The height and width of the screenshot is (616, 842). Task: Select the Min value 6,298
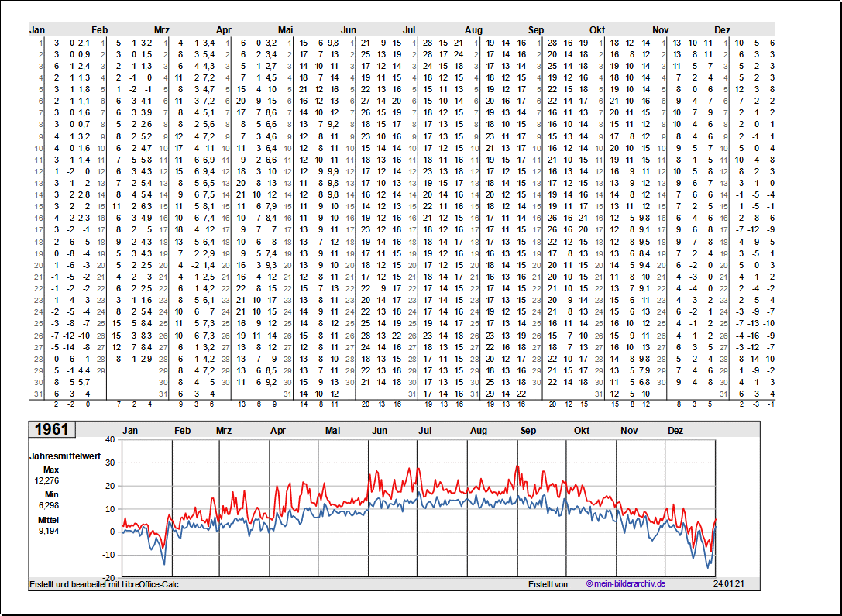46,505
